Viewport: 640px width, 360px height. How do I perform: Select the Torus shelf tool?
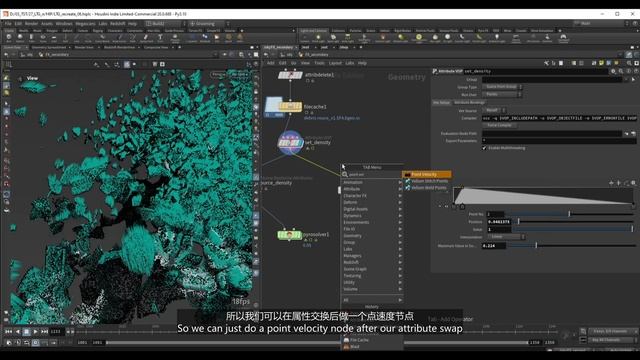(x=43, y=38)
